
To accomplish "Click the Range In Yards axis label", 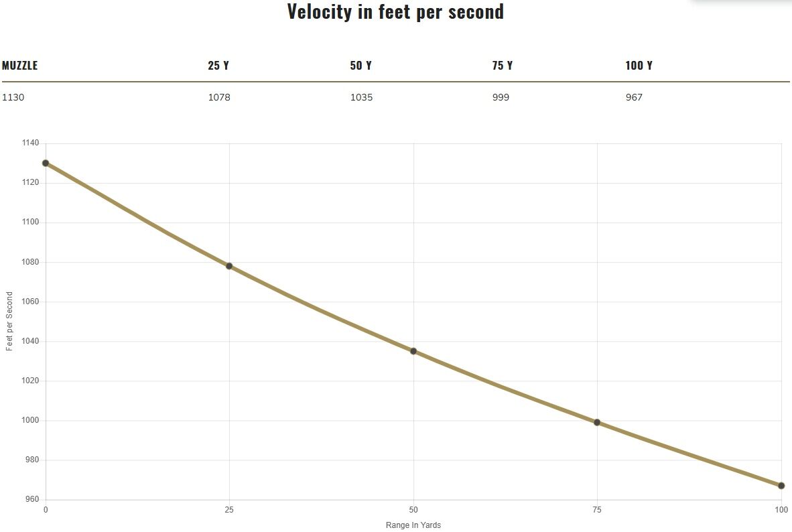I will pos(413,525).
